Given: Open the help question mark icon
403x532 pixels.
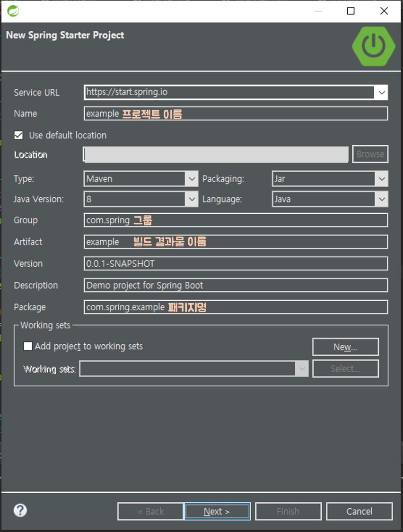Looking at the screenshot, I should pos(20,510).
